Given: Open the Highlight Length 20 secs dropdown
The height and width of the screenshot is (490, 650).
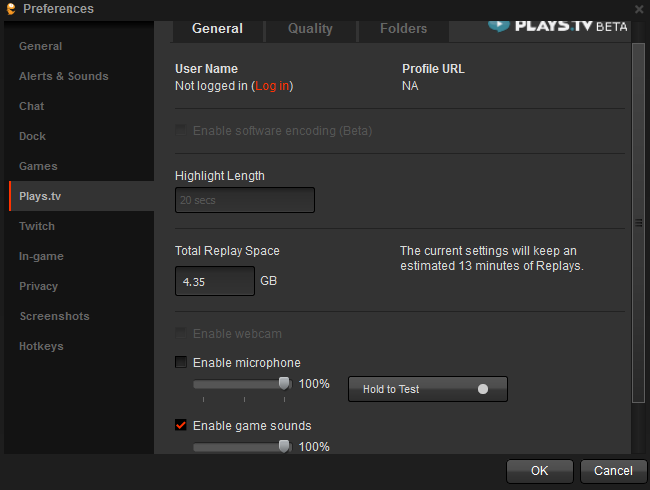Looking at the screenshot, I should click(x=245, y=200).
